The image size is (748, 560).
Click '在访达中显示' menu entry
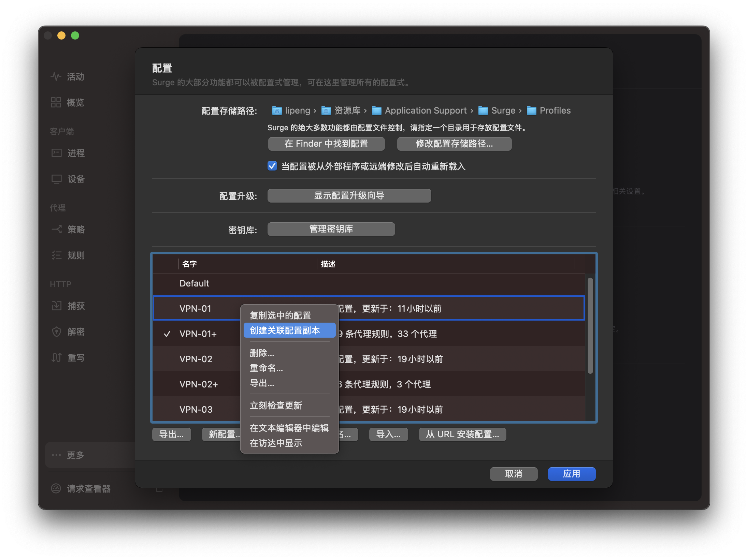276,443
